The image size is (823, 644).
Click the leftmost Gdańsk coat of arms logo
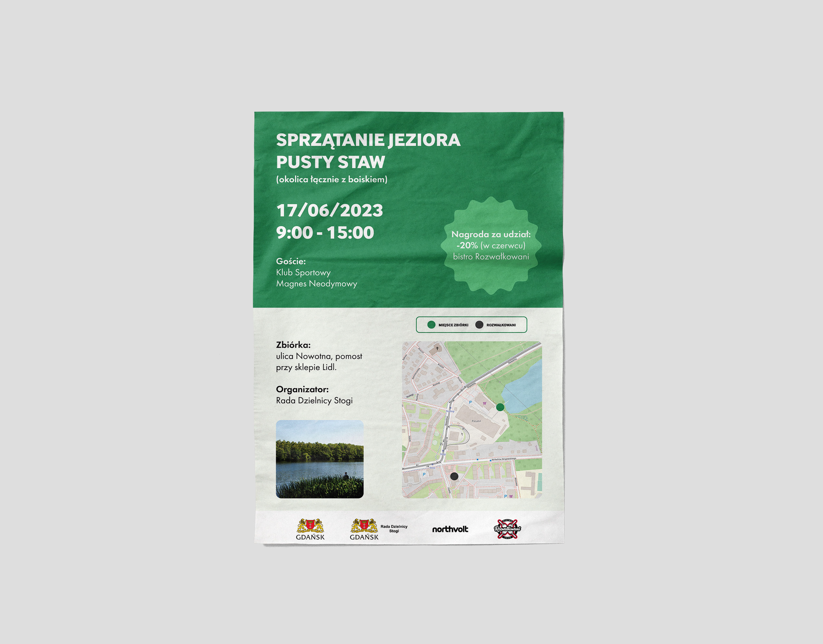point(310,529)
